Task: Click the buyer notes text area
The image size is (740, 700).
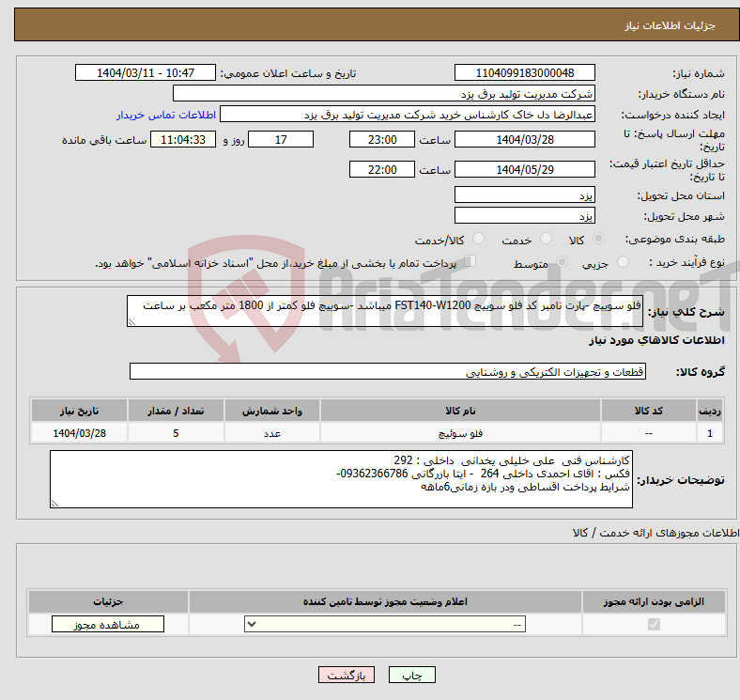Action: click(341, 479)
